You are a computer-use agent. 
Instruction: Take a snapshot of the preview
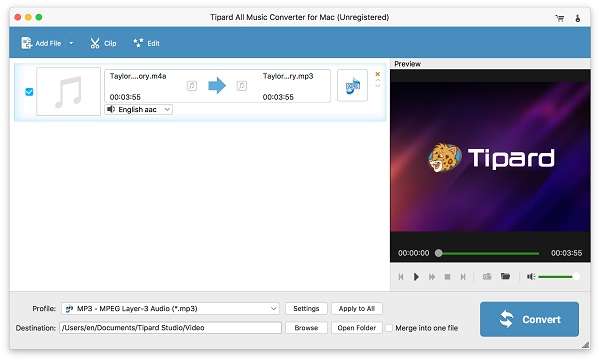(x=487, y=276)
